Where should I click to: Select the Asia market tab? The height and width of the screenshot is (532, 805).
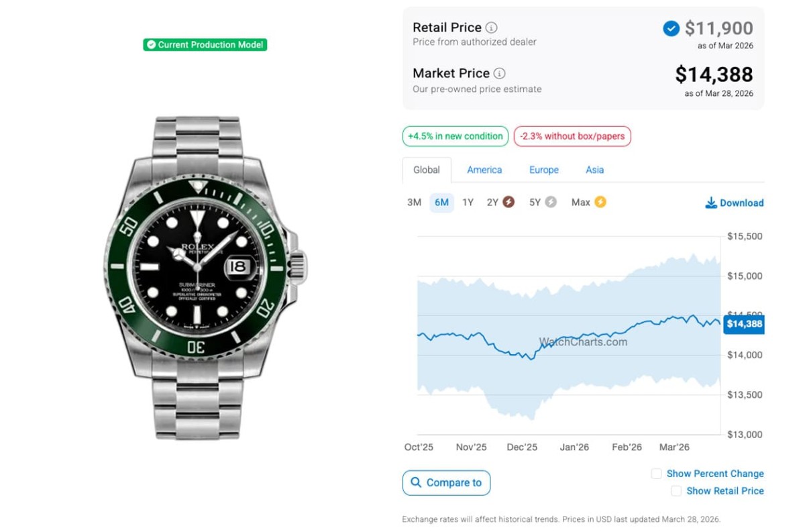594,170
